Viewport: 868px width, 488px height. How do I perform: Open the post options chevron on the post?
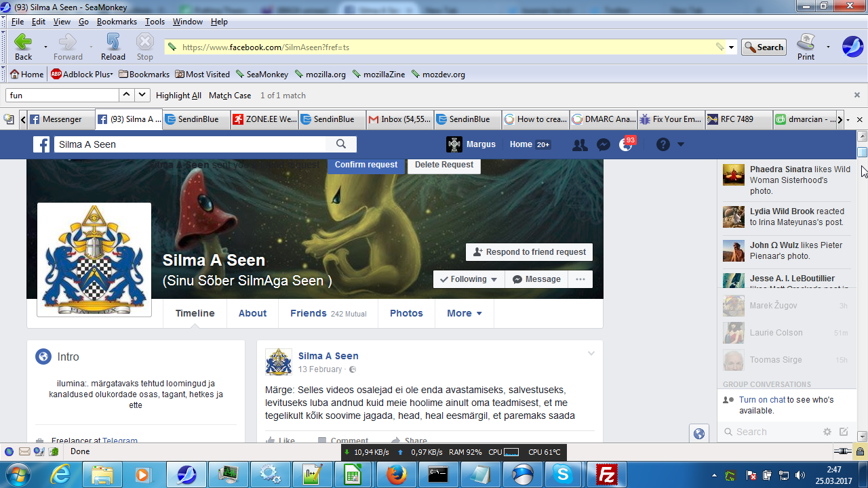pyautogui.click(x=591, y=353)
